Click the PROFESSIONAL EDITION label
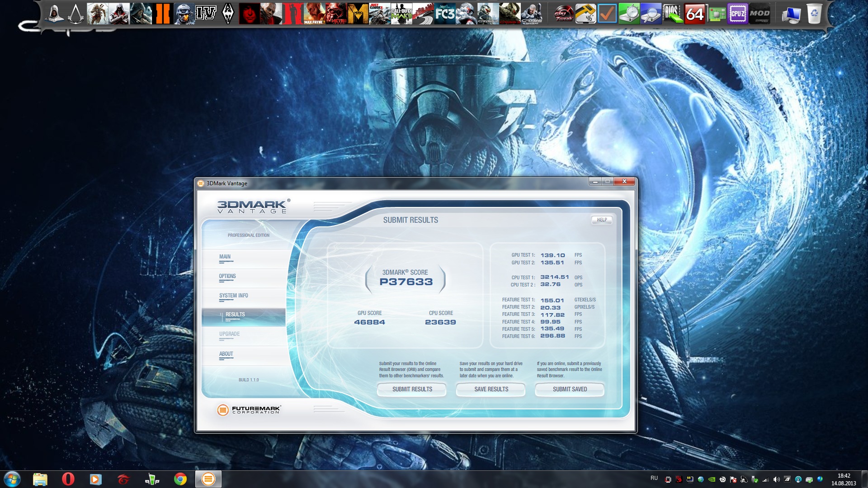868x488 pixels. (x=248, y=235)
